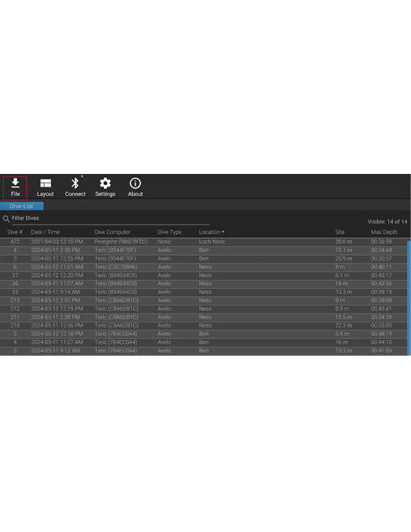Open the Settings gear icon

(106, 183)
